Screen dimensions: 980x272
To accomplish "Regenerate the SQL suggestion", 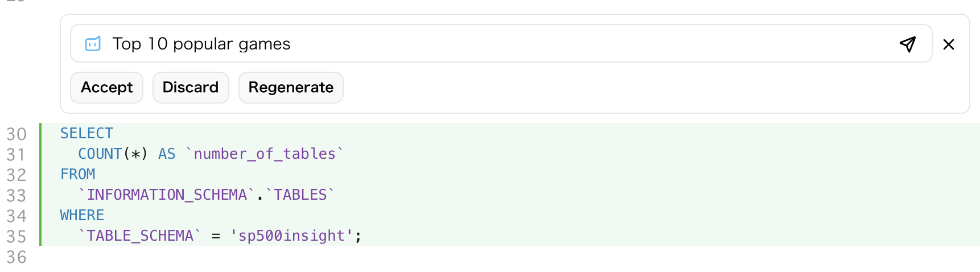I will tap(291, 88).
